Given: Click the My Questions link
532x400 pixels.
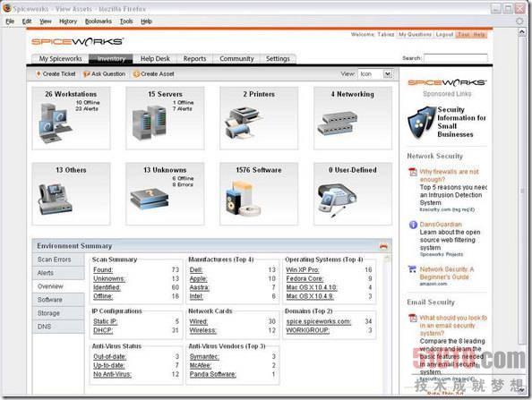Looking at the screenshot, I should point(415,35).
